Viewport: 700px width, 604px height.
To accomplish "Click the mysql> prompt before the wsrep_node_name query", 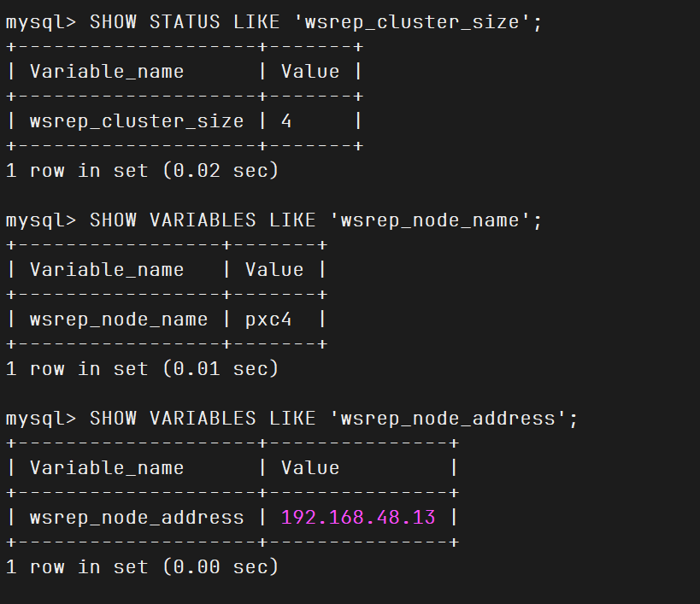I will click(x=41, y=220).
